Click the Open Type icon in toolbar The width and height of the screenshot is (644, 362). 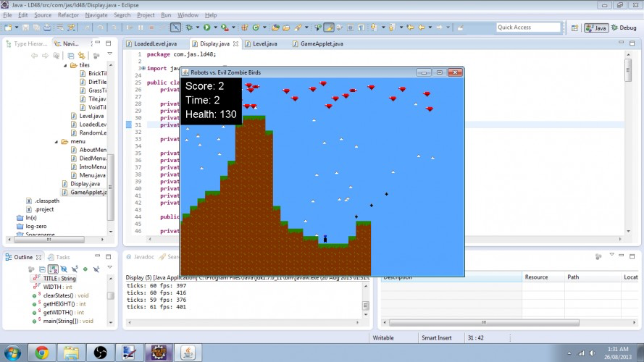coord(275,28)
